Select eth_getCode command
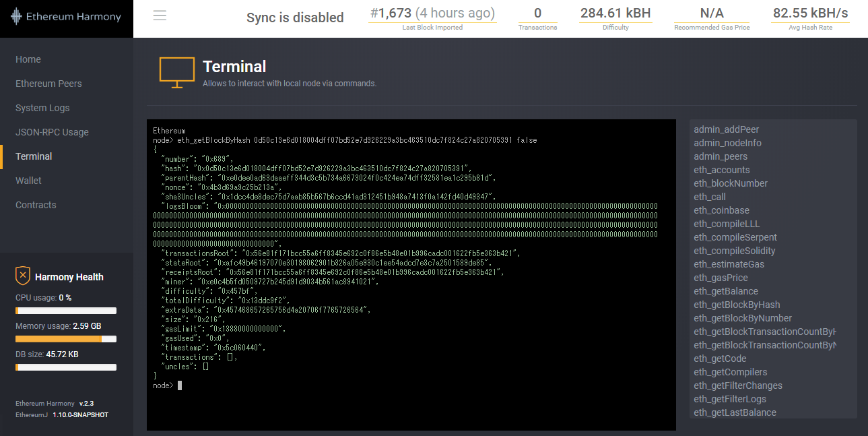The image size is (868, 436). point(720,359)
